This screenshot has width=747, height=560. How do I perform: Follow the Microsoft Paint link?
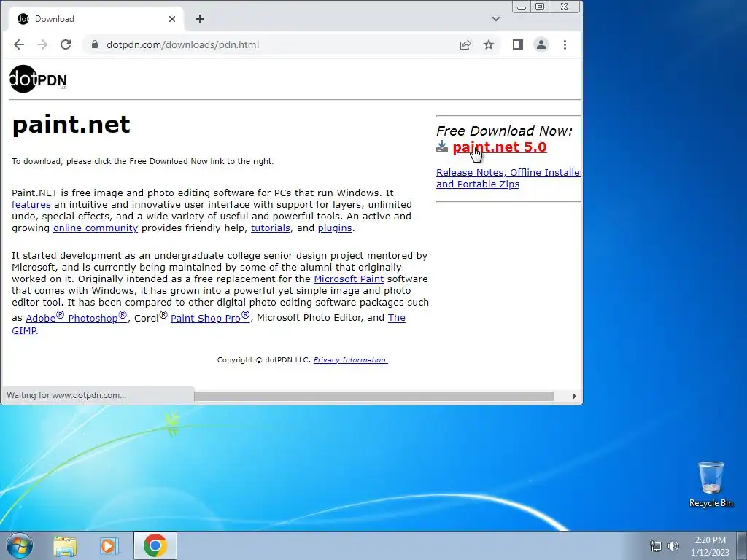[x=349, y=279]
